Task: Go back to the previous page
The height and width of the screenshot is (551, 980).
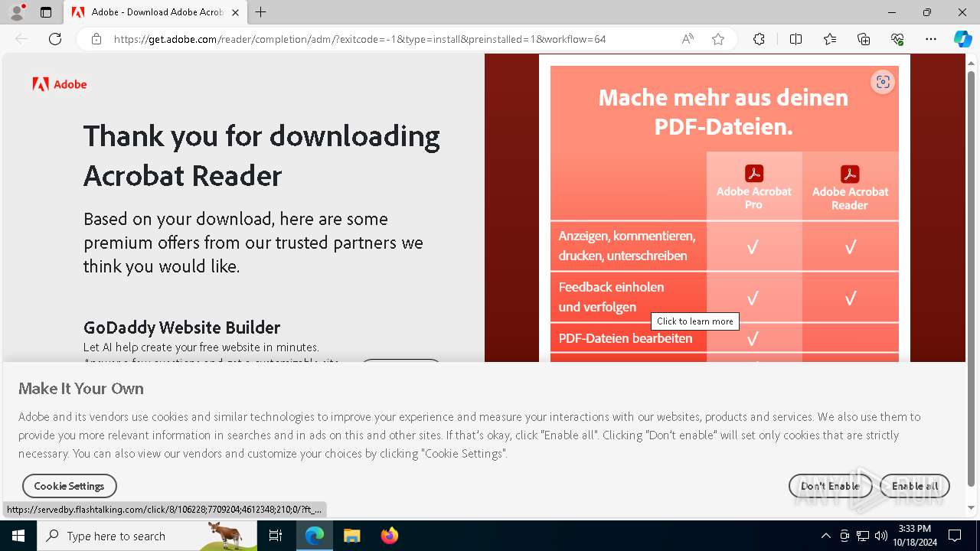Action: coord(21,39)
